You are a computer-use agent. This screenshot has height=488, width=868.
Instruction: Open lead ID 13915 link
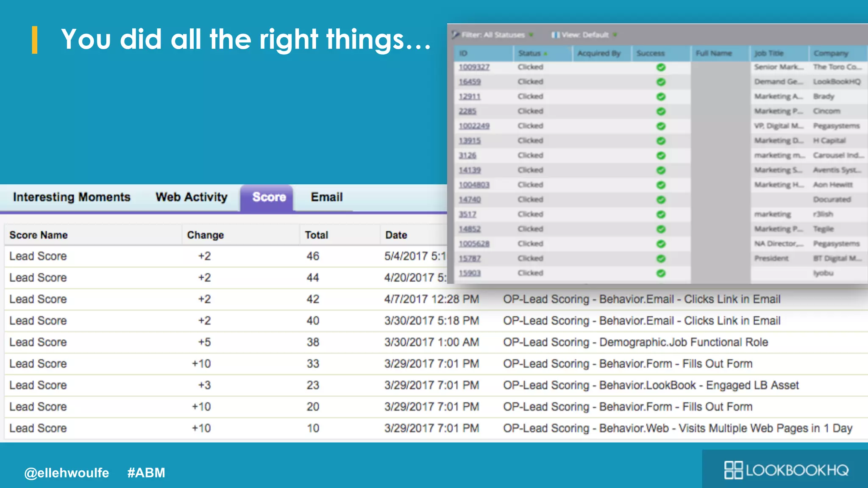click(x=470, y=141)
